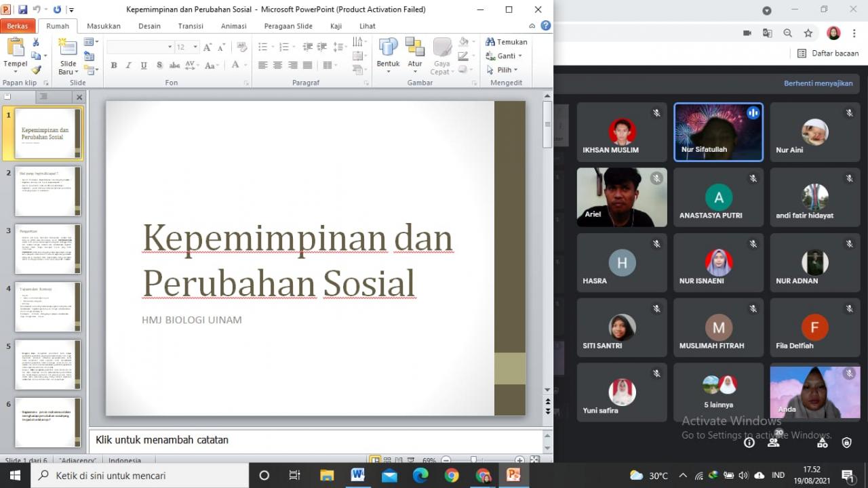The width and height of the screenshot is (868, 488).
Task: Toggle italic formatting
Action: click(x=129, y=65)
